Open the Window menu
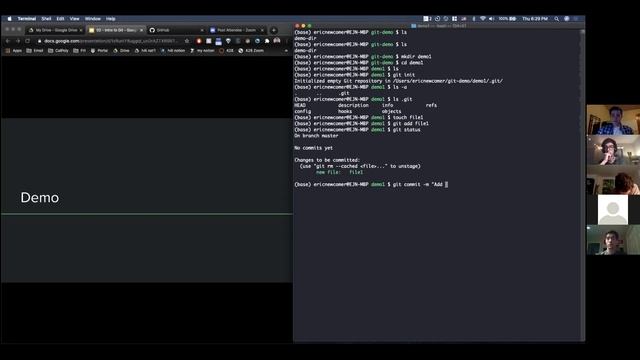Screen dimensions: 640x360 93,19
